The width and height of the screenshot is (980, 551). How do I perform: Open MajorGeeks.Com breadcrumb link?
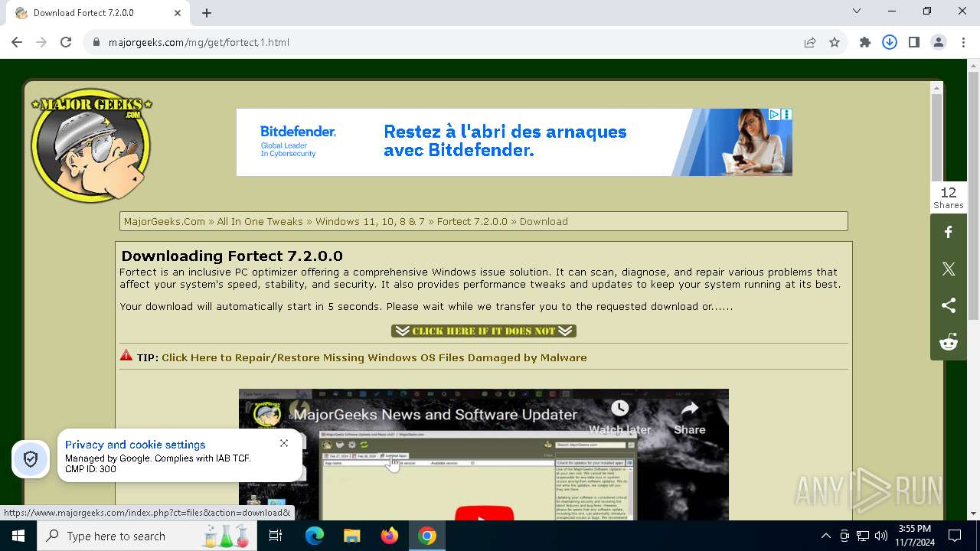coord(165,221)
